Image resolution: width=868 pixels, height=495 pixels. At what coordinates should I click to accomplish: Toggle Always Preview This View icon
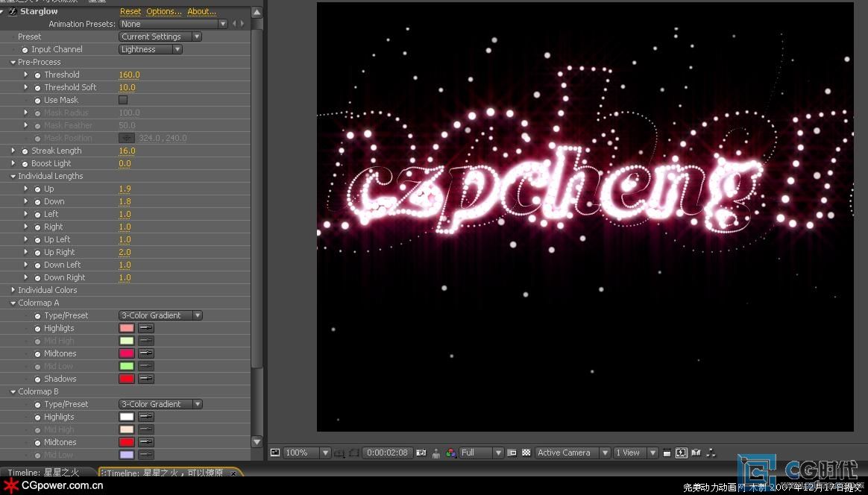click(274, 453)
